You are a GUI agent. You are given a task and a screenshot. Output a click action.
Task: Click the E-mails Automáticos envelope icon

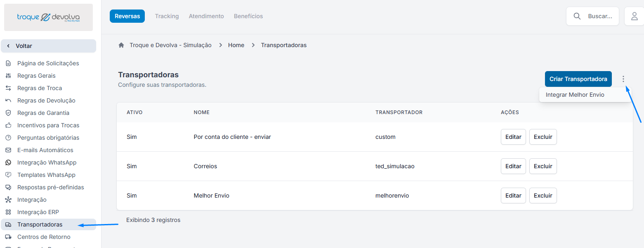click(8, 150)
